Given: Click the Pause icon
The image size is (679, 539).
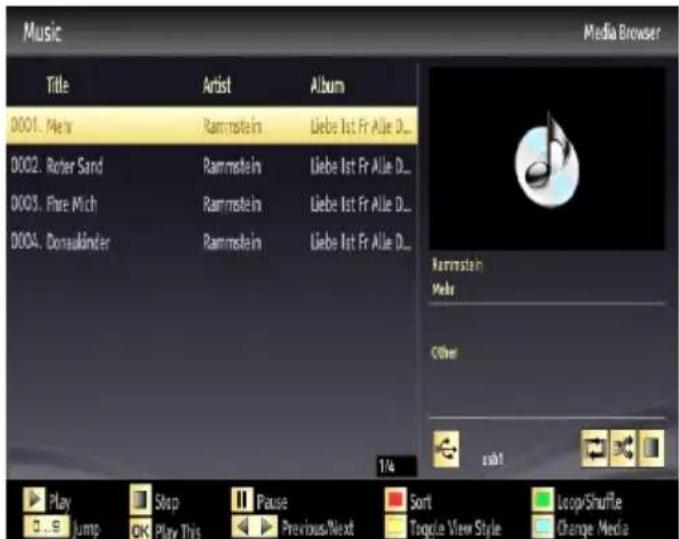Looking at the screenshot, I should click(x=242, y=500).
